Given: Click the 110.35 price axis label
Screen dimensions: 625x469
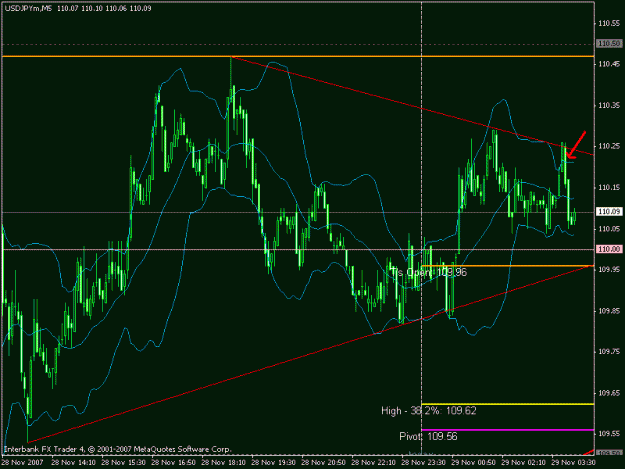Looking at the screenshot, I should [609, 106].
